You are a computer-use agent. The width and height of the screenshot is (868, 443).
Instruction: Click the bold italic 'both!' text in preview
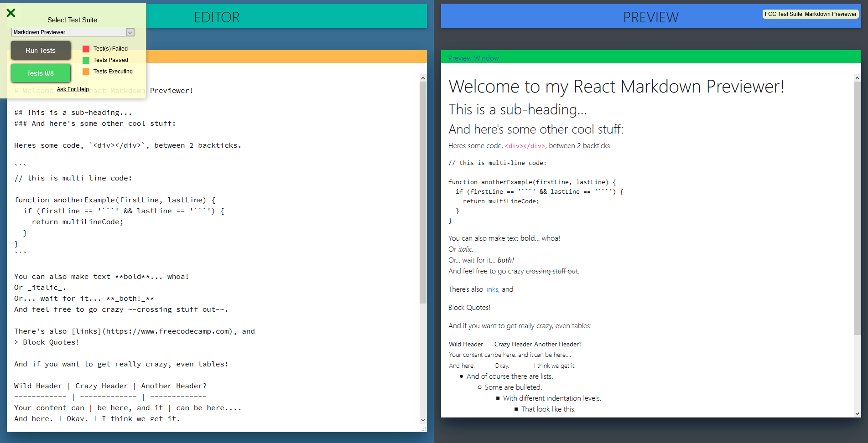tap(506, 260)
